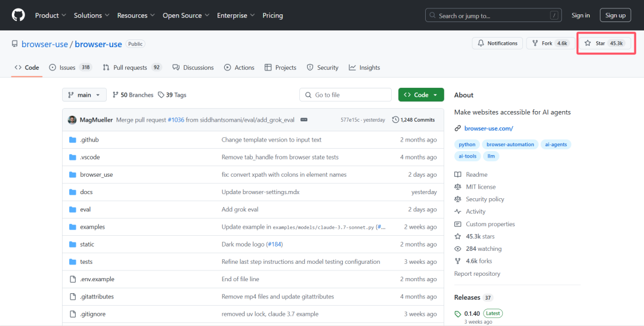Image resolution: width=644 pixels, height=326 pixels.
Task: Open the Product dropdown menu
Action: click(51, 15)
